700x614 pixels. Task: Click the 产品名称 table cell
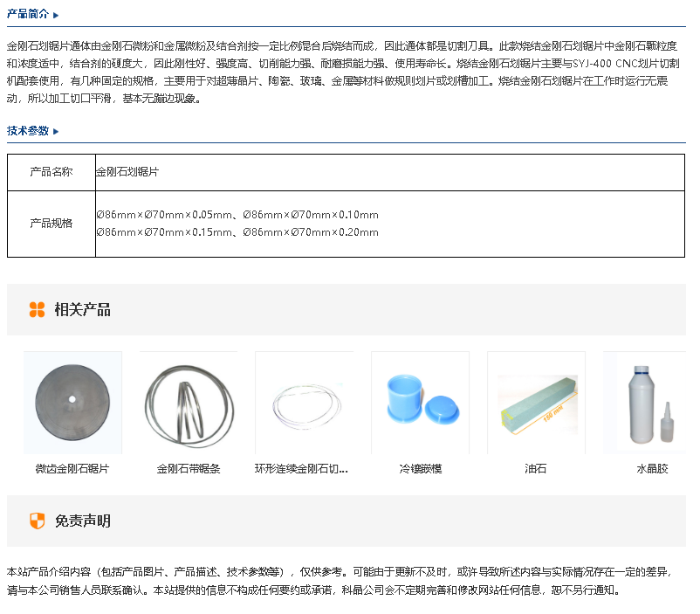point(51,172)
